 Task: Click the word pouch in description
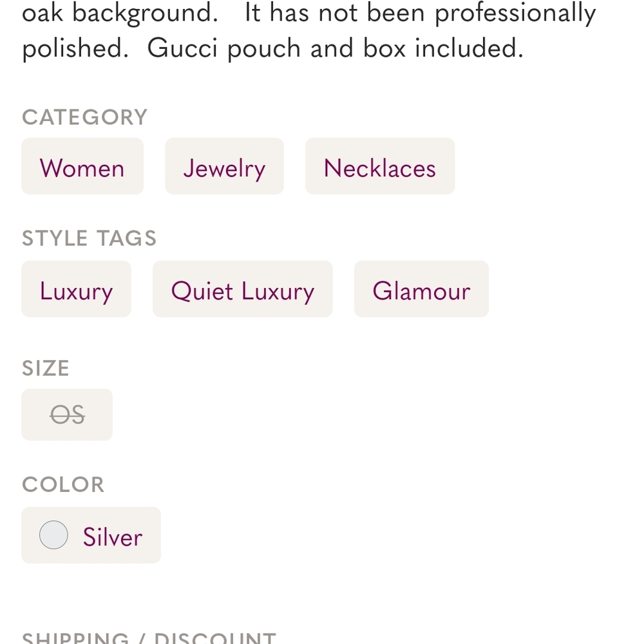pyautogui.click(x=264, y=50)
